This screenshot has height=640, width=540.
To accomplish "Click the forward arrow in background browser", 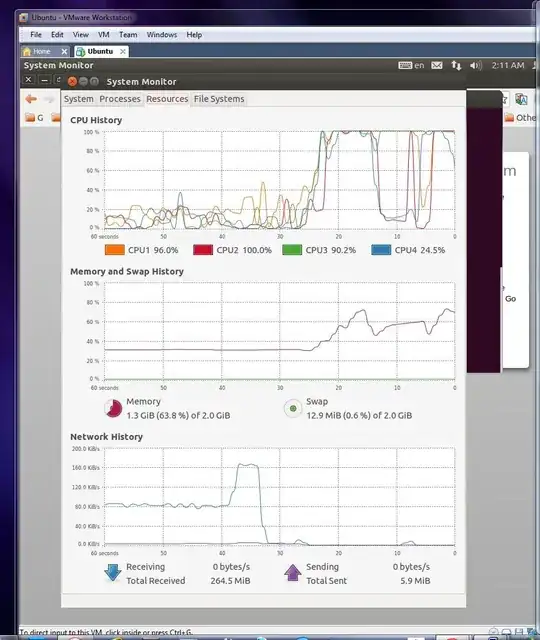I will [x=49, y=99].
